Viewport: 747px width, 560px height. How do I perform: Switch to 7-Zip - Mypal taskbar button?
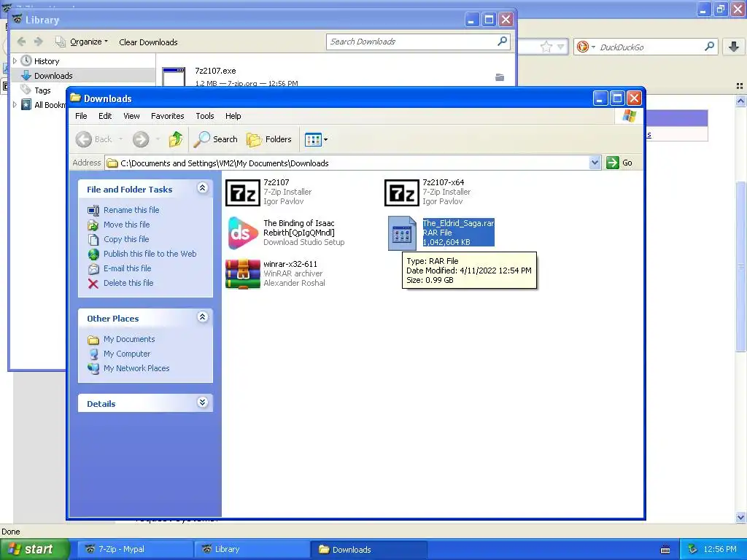click(x=133, y=549)
